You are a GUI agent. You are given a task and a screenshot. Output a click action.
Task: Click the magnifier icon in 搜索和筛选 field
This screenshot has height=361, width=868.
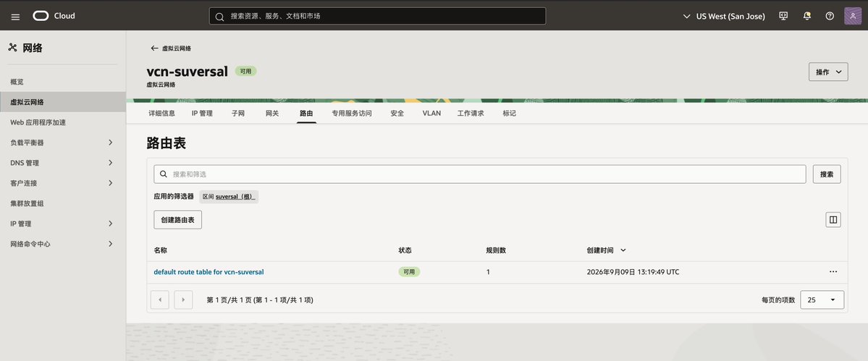coord(164,174)
